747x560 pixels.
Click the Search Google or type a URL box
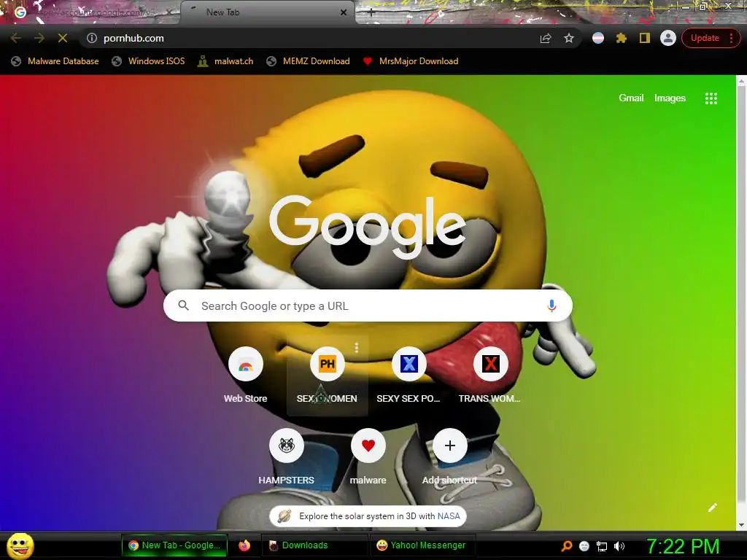click(x=368, y=306)
